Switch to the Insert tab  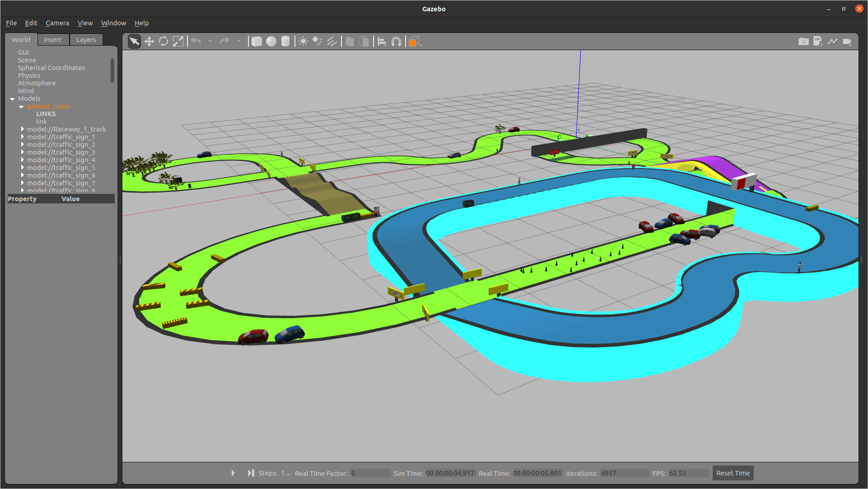[53, 40]
